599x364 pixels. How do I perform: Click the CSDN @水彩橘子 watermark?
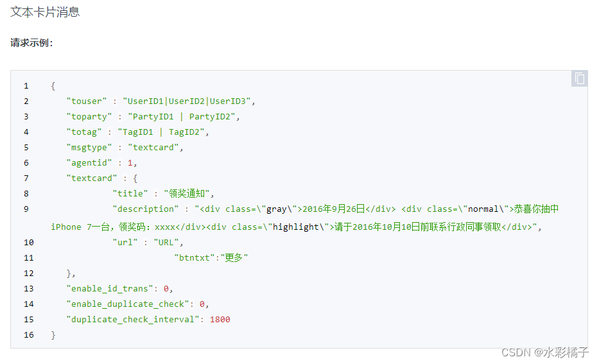coord(544,352)
